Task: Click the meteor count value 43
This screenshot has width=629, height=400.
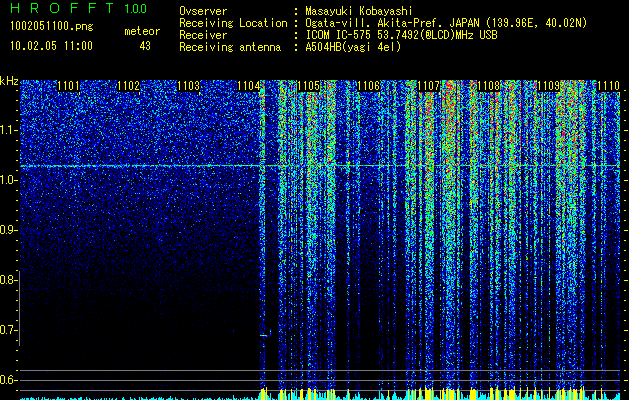Action: 145,46
